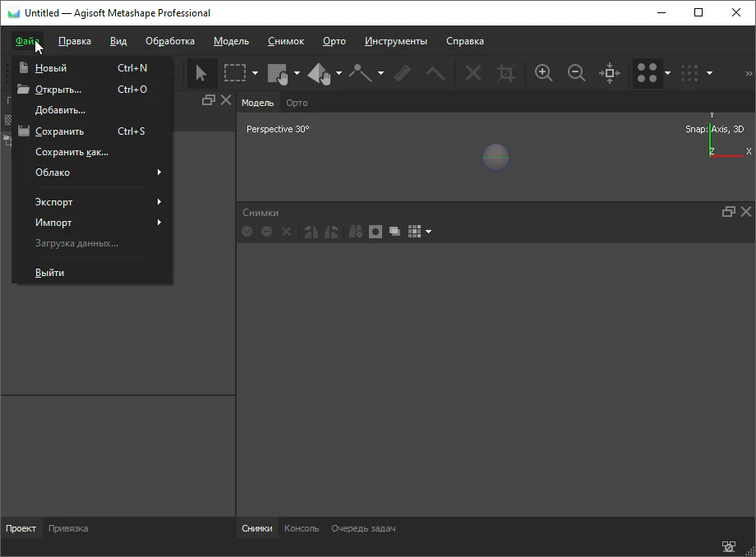Toggle the masks display icon in Снимки
The image size is (756, 557).
(376, 232)
